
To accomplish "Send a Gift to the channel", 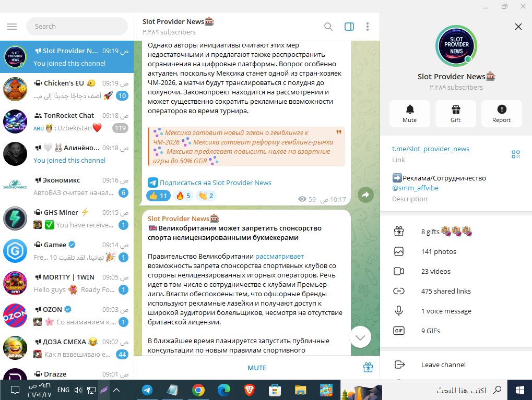I will click(x=456, y=114).
